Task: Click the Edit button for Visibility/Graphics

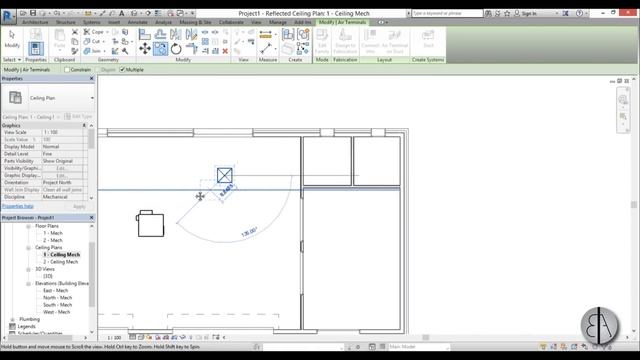Action: click(x=62, y=168)
